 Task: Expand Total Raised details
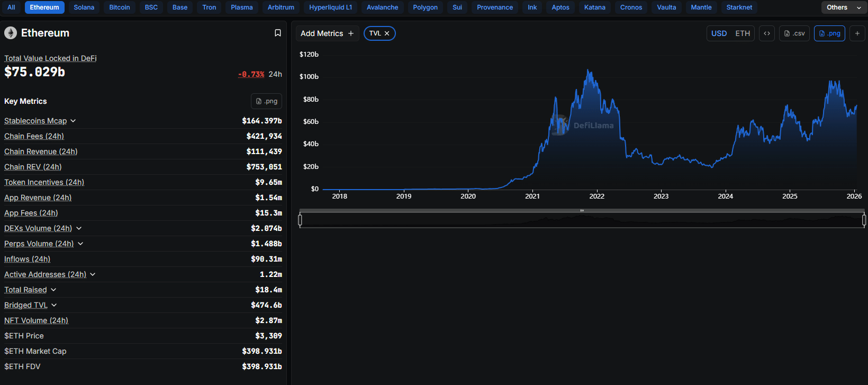point(53,290)
